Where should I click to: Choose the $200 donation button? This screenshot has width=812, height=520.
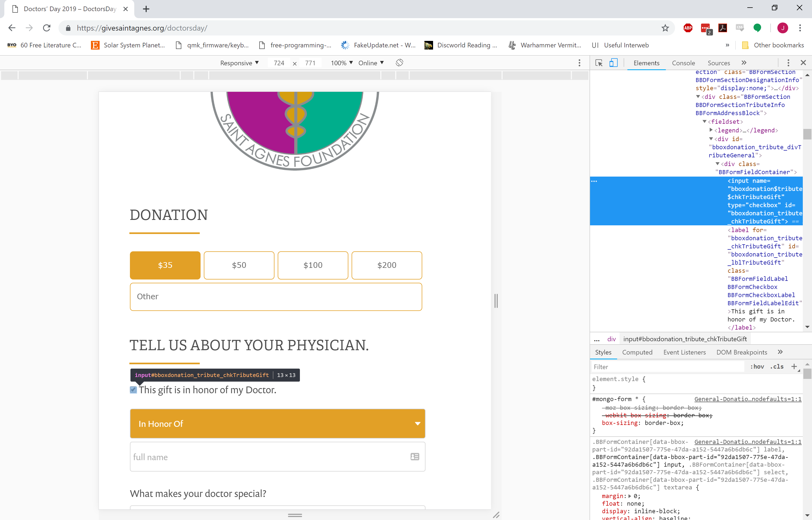point(387,265)
